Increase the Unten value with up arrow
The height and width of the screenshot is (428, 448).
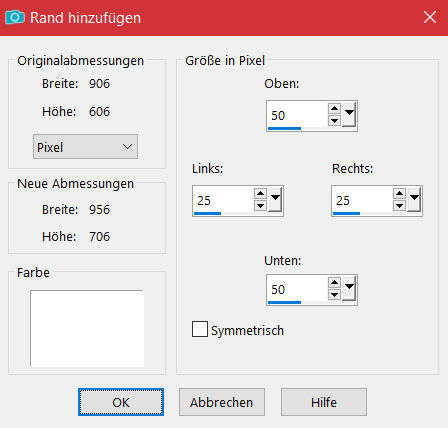coord(334,283)
